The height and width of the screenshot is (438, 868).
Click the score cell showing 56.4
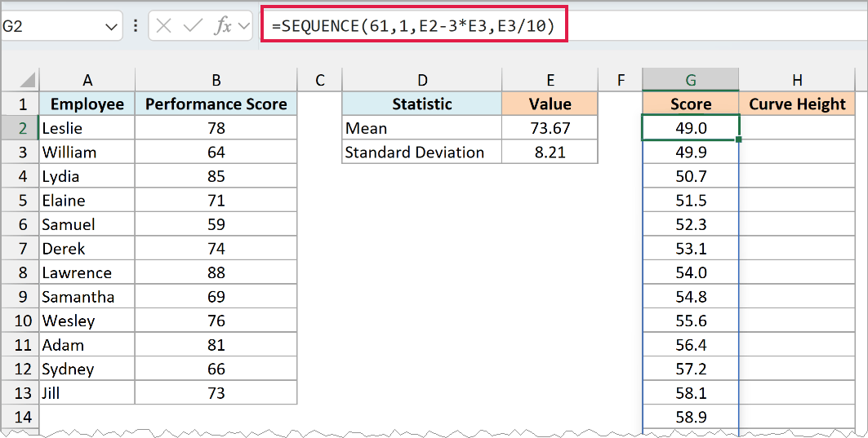click(x=690, y=344)
